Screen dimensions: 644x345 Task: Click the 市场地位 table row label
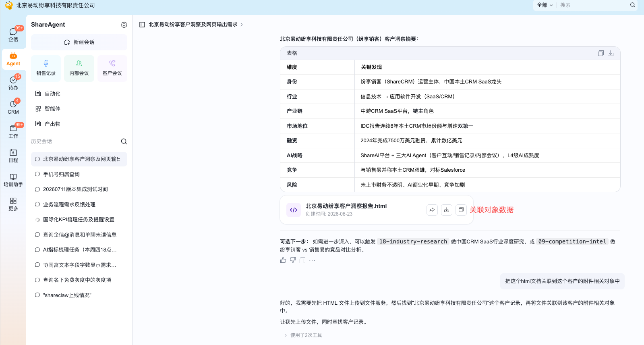click(x=297, y=126)
